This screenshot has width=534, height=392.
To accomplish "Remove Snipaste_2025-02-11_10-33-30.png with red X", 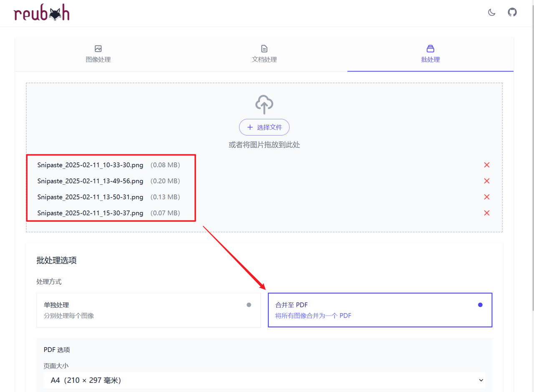I will point(486,165).
